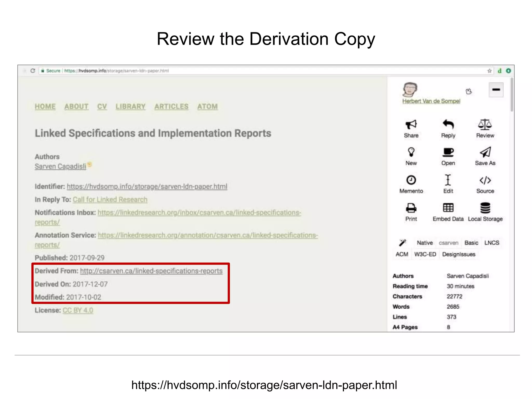
Task: Click the magic wand theme icon
Action: pyautogui.click(x=402, y=243)
